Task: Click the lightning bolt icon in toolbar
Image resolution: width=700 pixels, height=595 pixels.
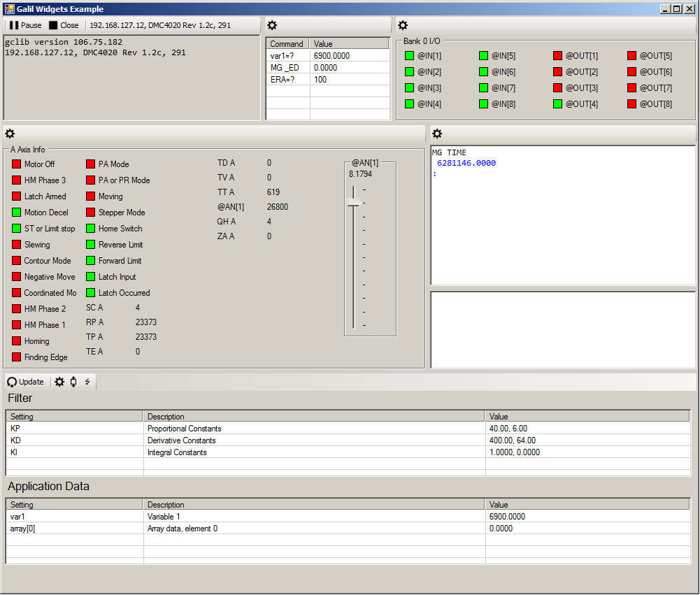Action: click(87, 382)
